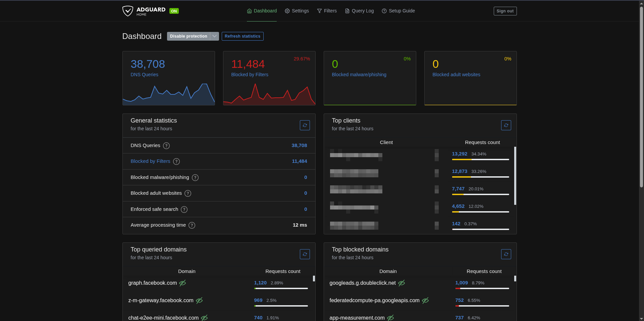Screen dimensions: 644x321
Task: Click help icon beside Average processing time
Action: [192, 225]
